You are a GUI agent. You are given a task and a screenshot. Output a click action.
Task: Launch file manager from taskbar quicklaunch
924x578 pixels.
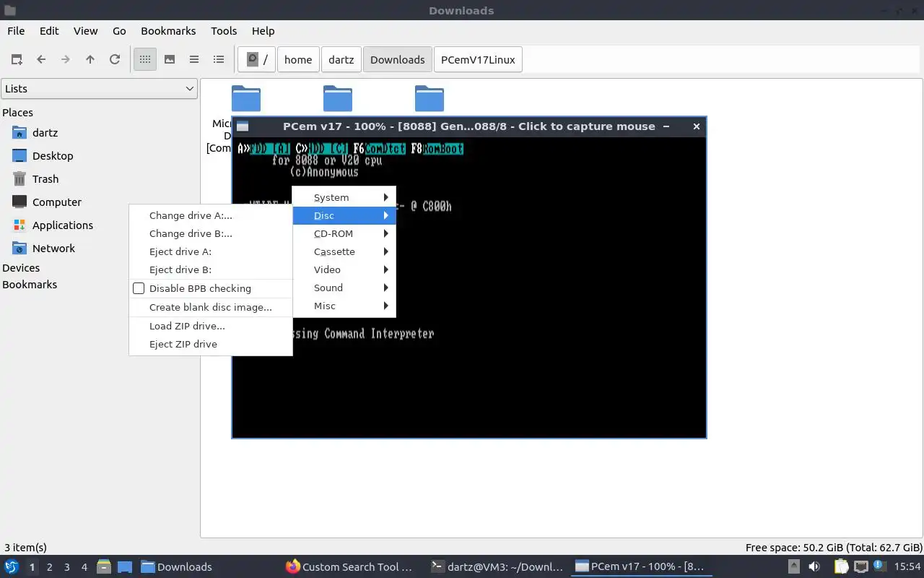(103, 567)
